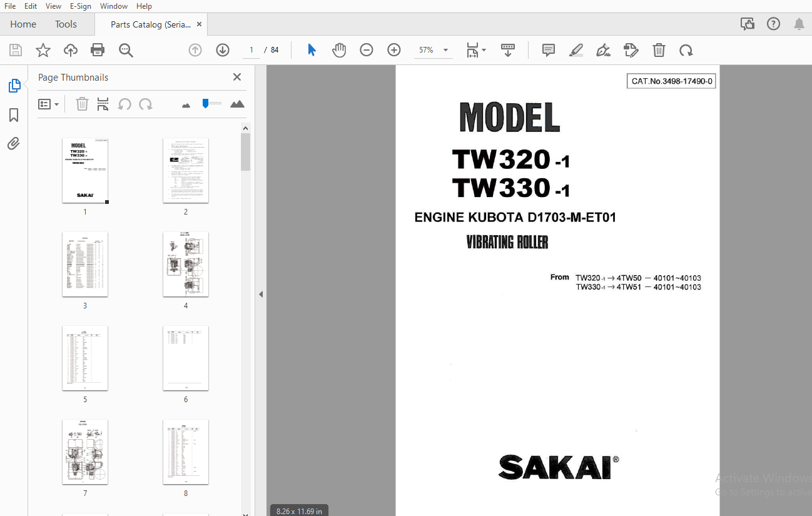Close the Page Thumbnails panel
812x516 pixels.
(x=237, y=77)
